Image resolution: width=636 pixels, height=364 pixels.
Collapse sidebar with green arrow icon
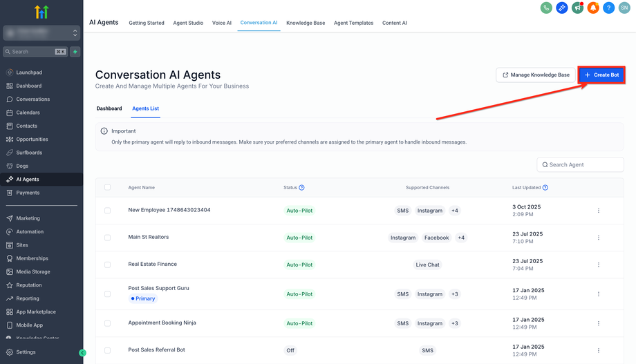click(83, 353)
